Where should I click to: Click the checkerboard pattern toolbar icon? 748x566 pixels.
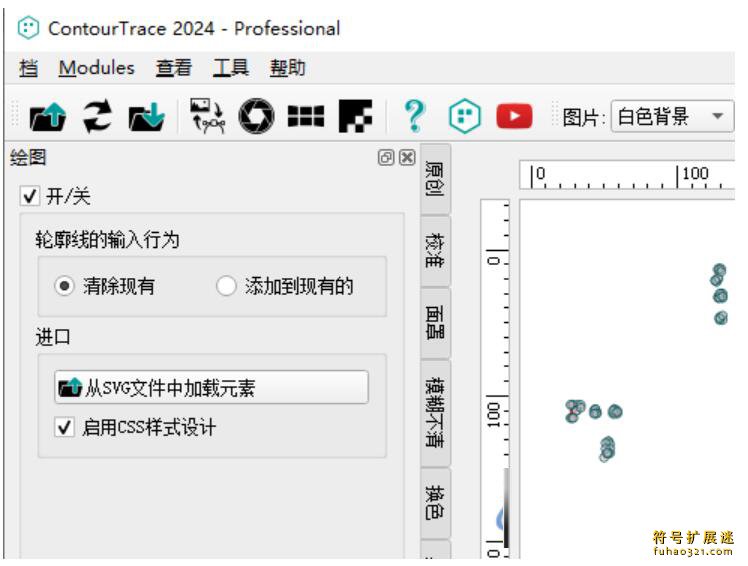[x=356, y=116]
